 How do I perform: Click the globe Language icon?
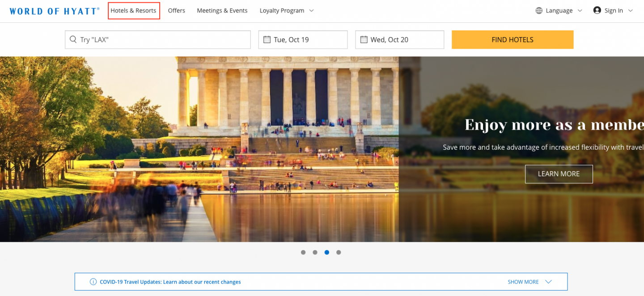point(539,11)
